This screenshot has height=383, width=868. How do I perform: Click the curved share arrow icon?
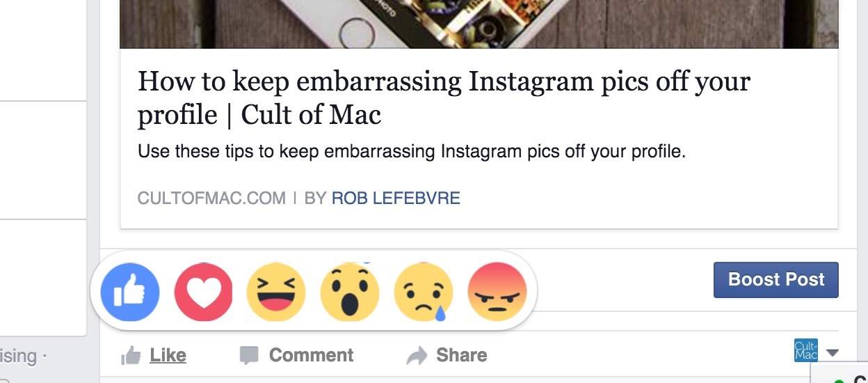pyautogui.click(x=416, y=356)
